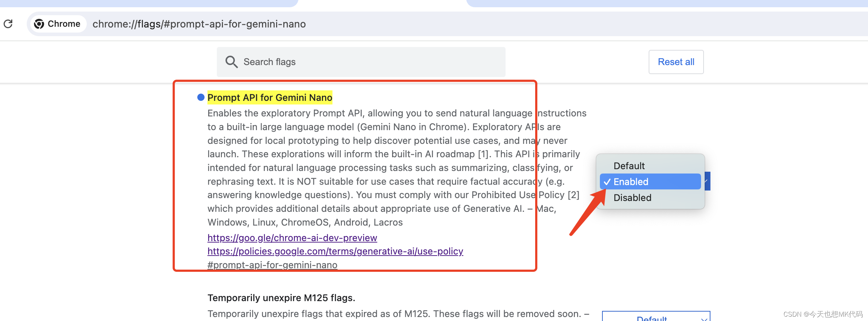Choose Default from the open dropdown
The height and width of the screenshot is (321, 868).
click(650, 166)
